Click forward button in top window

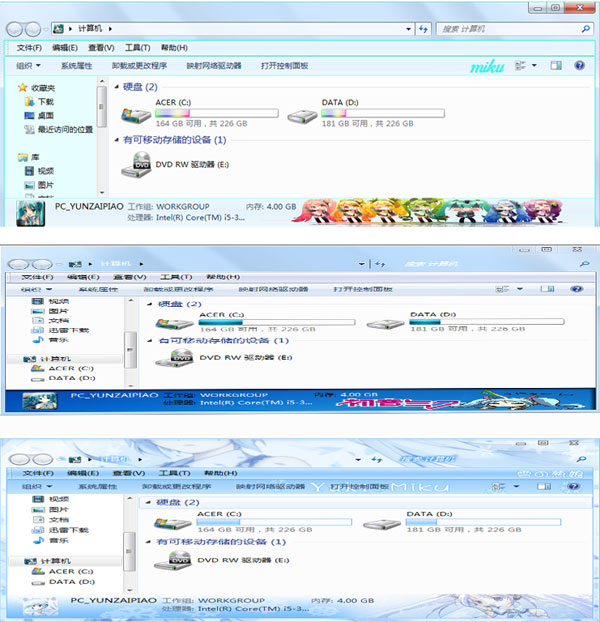[x=33, y=29]
